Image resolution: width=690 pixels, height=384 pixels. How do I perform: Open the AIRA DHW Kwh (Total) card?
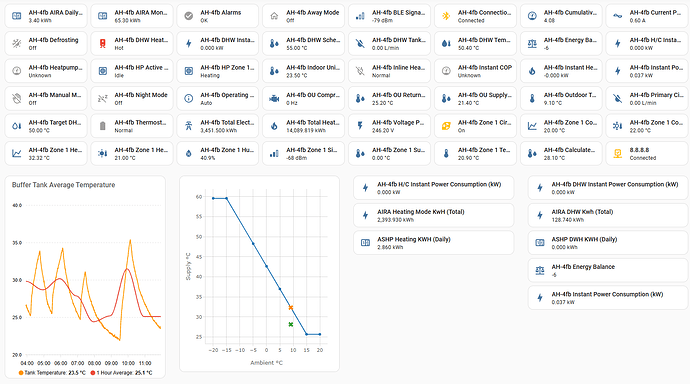click(x=608, y=215)
